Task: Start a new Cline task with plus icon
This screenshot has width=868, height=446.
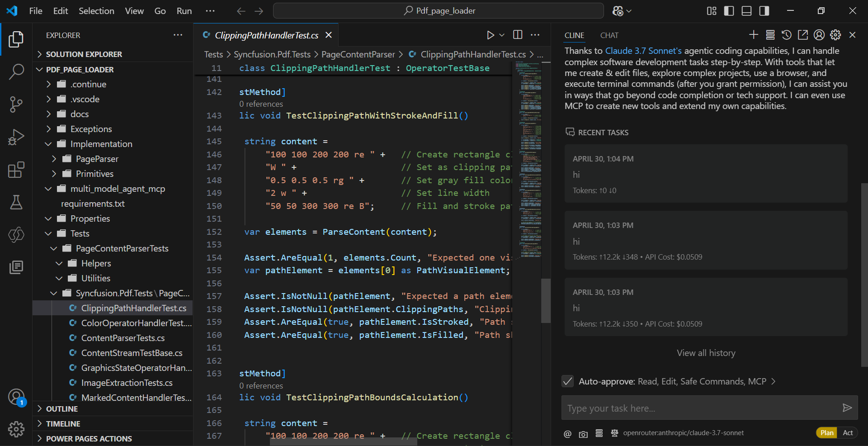Action: click(753, 35)
